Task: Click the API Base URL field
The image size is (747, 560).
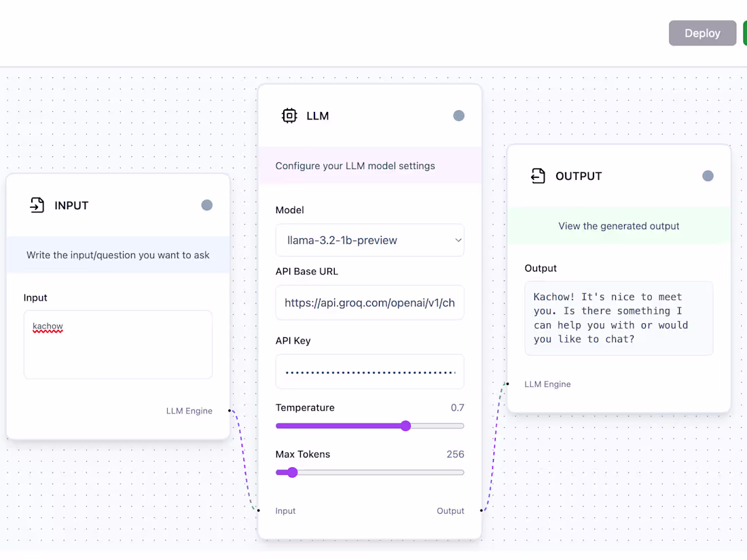Action: click(x=369, y=303)
